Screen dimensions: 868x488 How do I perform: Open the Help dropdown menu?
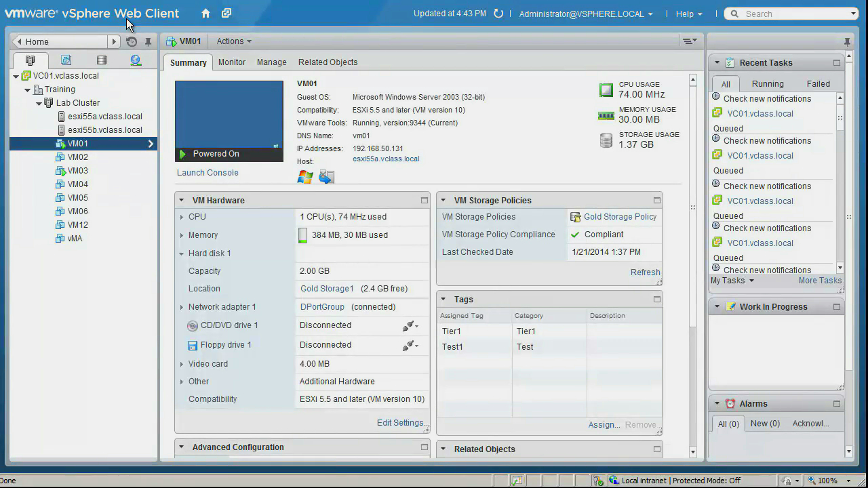(x=689, y=14)
